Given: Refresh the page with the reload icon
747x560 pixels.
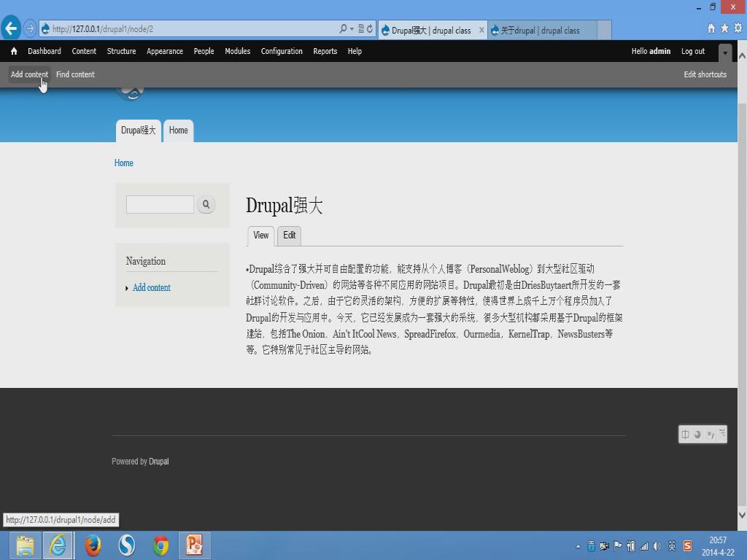Looking at the screenshot, I should click(370, 28).
